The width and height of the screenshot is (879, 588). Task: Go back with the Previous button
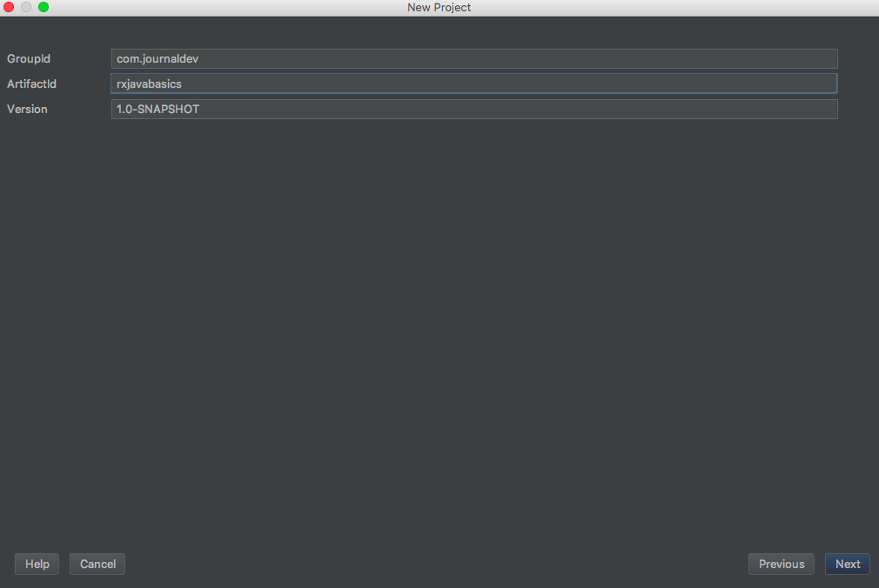(x=781, y=564)
